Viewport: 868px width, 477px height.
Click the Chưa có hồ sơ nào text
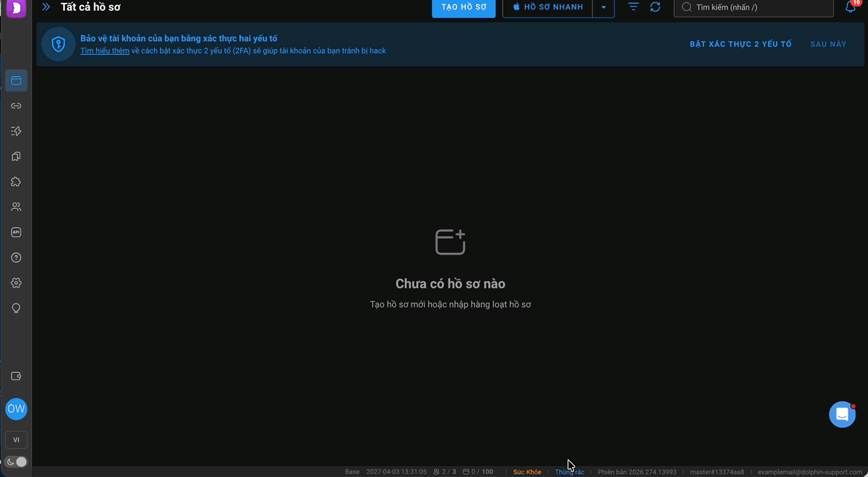pyautogui.click(x=451, y=284)
